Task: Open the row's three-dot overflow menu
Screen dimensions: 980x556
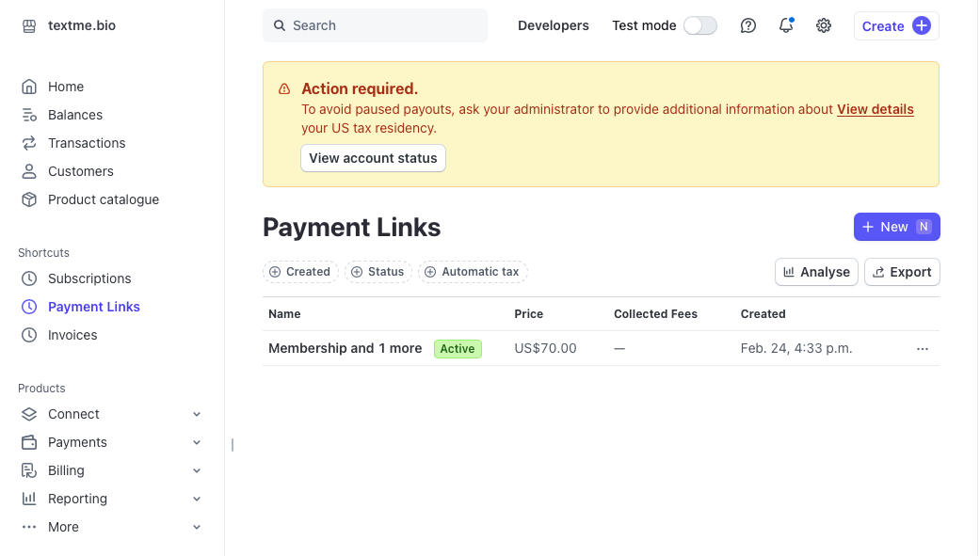Action: (x=923, y=348)
